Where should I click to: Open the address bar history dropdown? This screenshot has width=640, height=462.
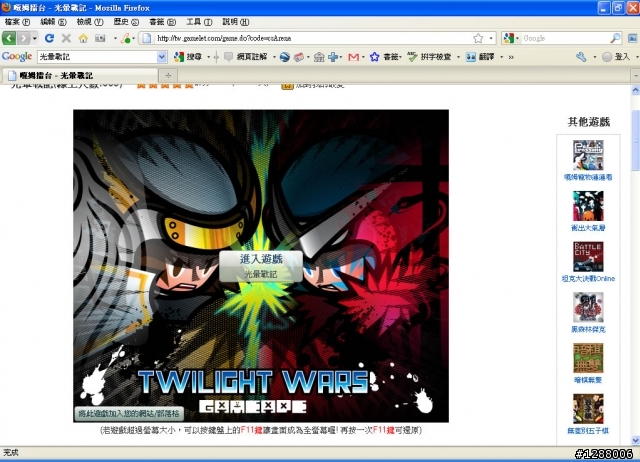[491, 38]
